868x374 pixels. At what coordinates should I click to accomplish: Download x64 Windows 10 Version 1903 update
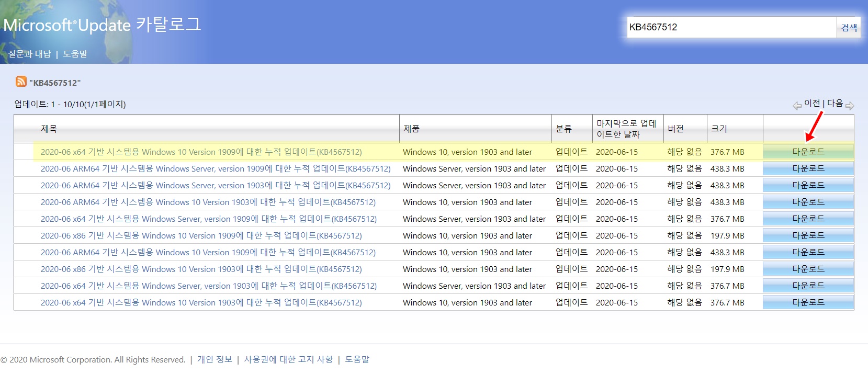tap(808, 302)
